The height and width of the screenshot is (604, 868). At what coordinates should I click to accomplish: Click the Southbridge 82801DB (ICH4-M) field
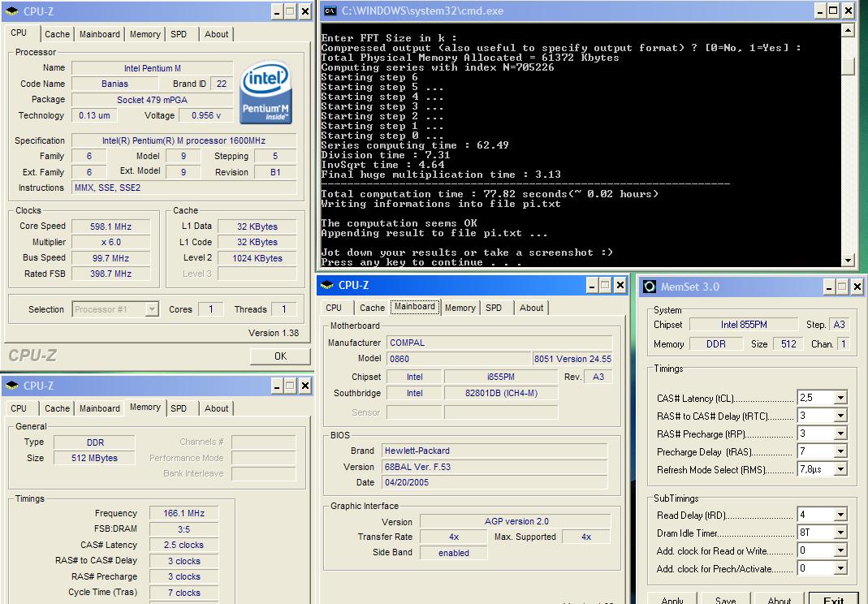click(501, 393)
